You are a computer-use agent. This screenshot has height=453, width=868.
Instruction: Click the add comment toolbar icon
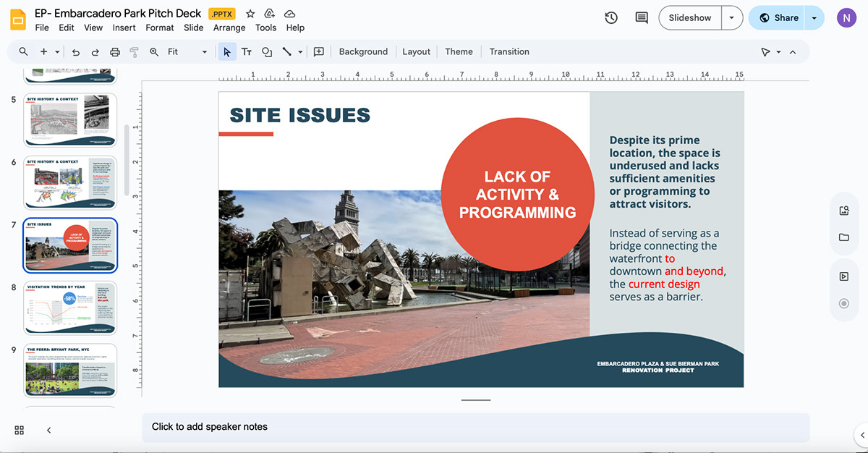pyautogui.click(x=318, y=52)
